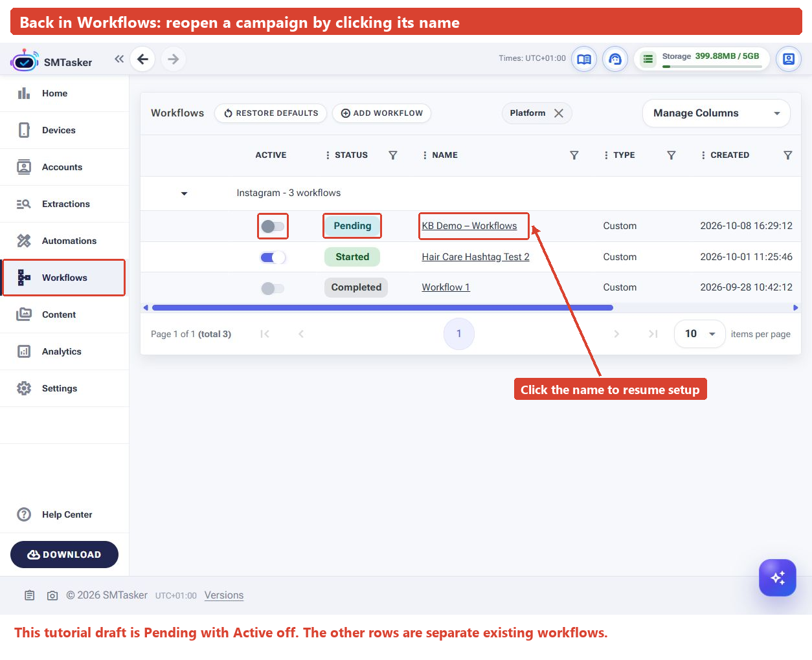The image size is (812, 660).
Task: Click the horizontal table scrollbar
Action: [383, 308]
